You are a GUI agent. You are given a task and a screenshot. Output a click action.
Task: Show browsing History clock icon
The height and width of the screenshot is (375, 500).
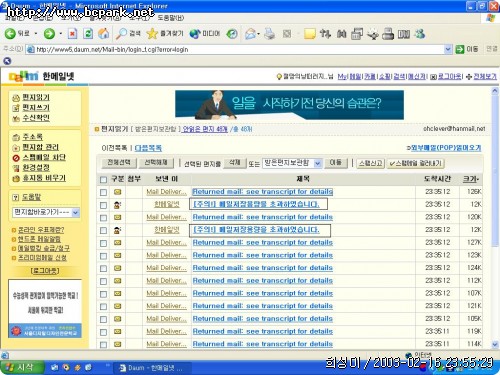pos(232,33)
